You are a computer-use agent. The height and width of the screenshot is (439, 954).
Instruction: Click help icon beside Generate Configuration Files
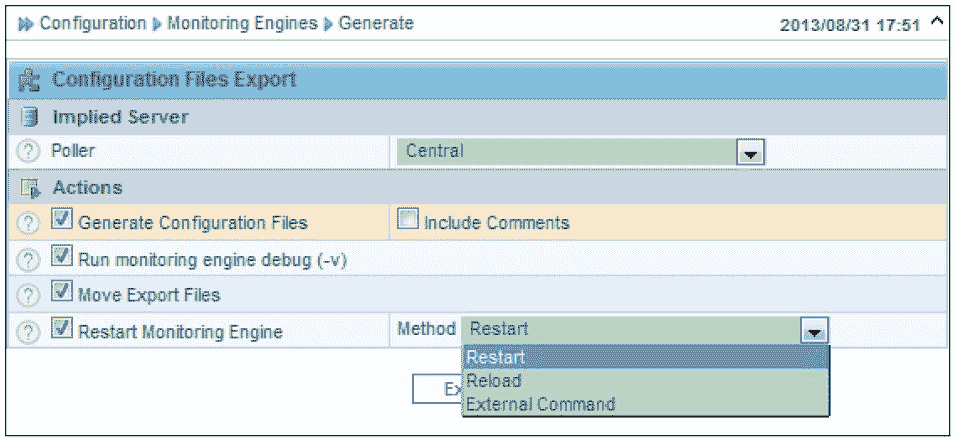point(30,223)
